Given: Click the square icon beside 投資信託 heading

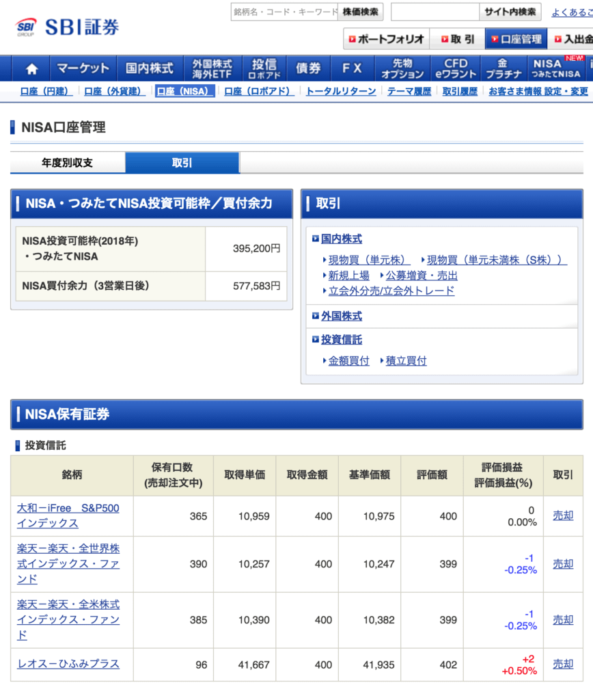Looking at the screenshot, I should [x=315, y=339].
